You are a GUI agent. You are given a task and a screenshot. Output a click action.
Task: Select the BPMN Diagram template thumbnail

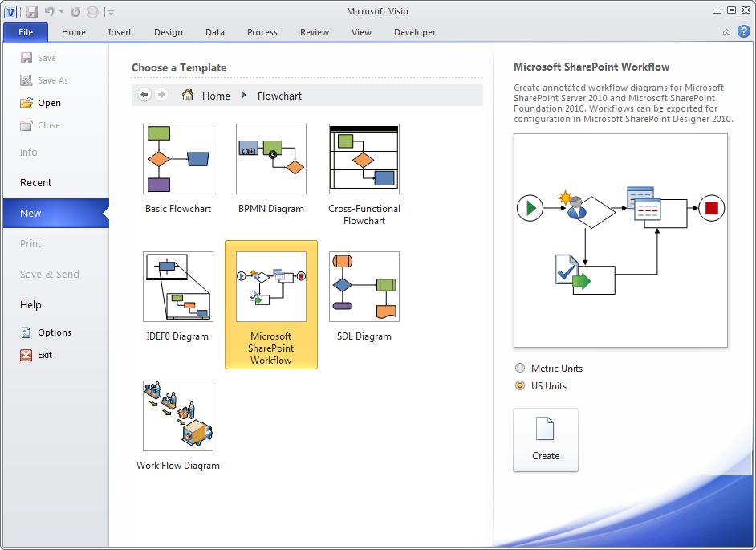coord(271,159)
